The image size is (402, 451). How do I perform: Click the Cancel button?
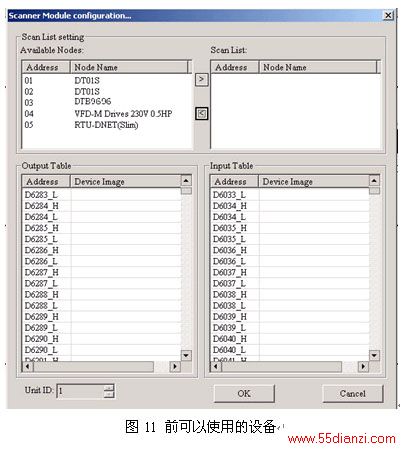click(x=353, y=394)
